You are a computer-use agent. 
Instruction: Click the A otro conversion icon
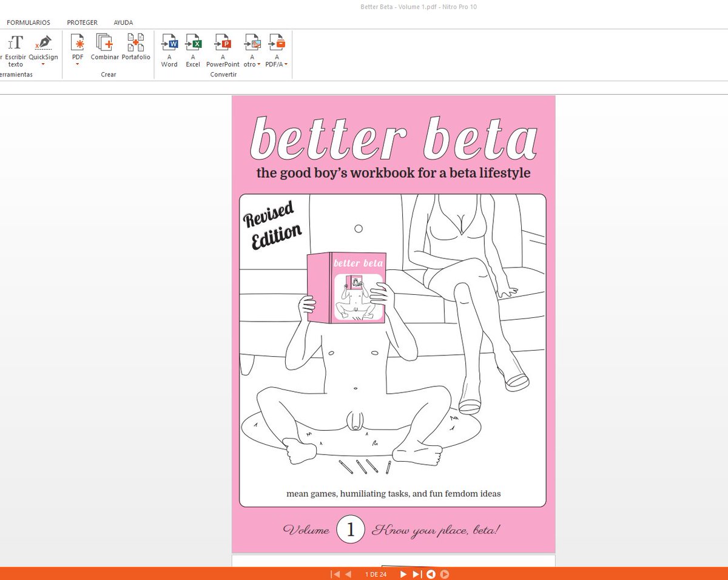252,43
